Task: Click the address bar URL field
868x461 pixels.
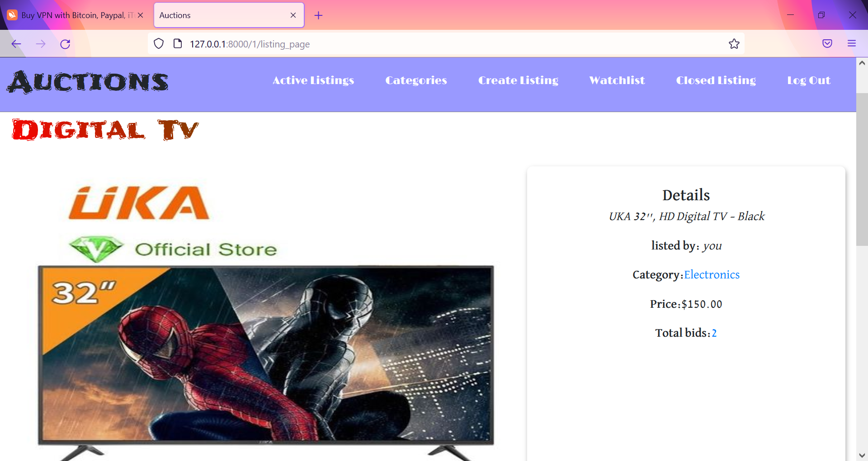Action: (x=445, y=44)
